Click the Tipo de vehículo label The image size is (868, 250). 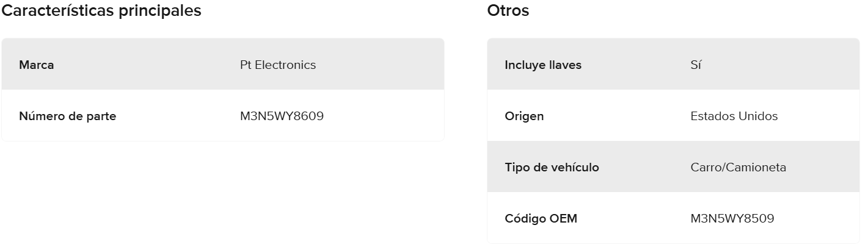pos(552,167)
